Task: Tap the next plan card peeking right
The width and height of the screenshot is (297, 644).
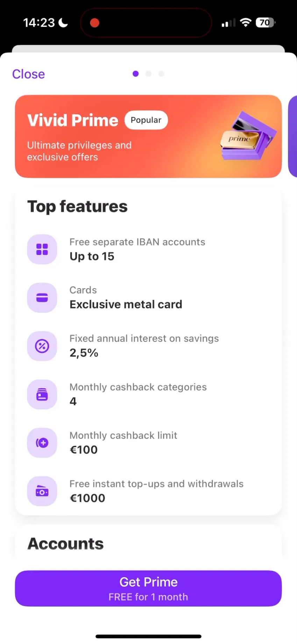Action: (292, 136)
